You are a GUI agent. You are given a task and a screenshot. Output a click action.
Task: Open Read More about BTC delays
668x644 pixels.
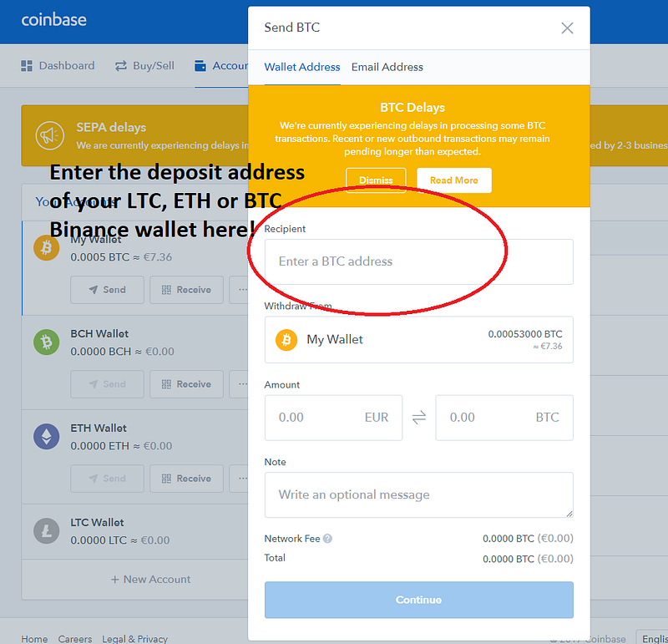[453, 180]
